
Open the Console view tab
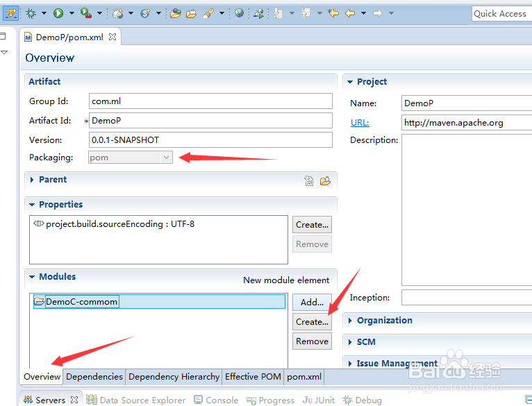click(216, 400)
